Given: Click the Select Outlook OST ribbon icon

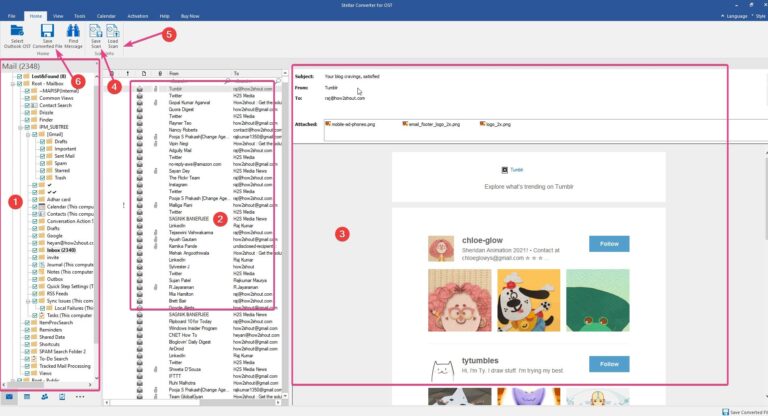Looking at the screenshot, I should [17, 31].
